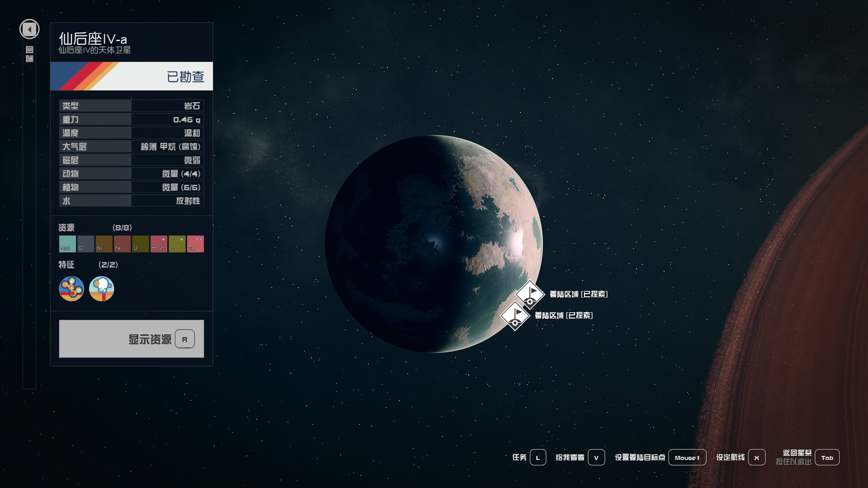Screen dimensions: 868x488
Task: Click the 设置着陆目标点 label
Action: [x=640, y=457]
